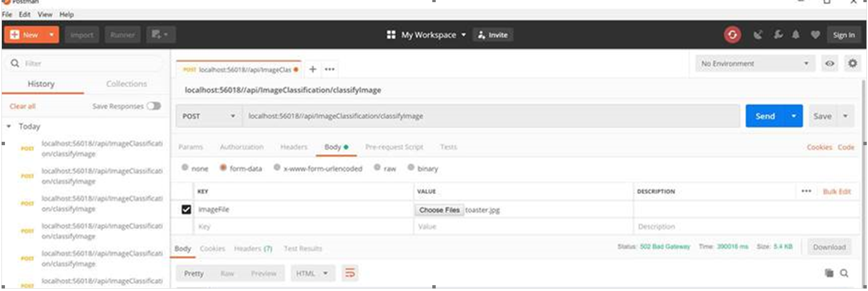Open the environment settings gear
The height and width of the screenshot is (291, 868).
[853, 63]
